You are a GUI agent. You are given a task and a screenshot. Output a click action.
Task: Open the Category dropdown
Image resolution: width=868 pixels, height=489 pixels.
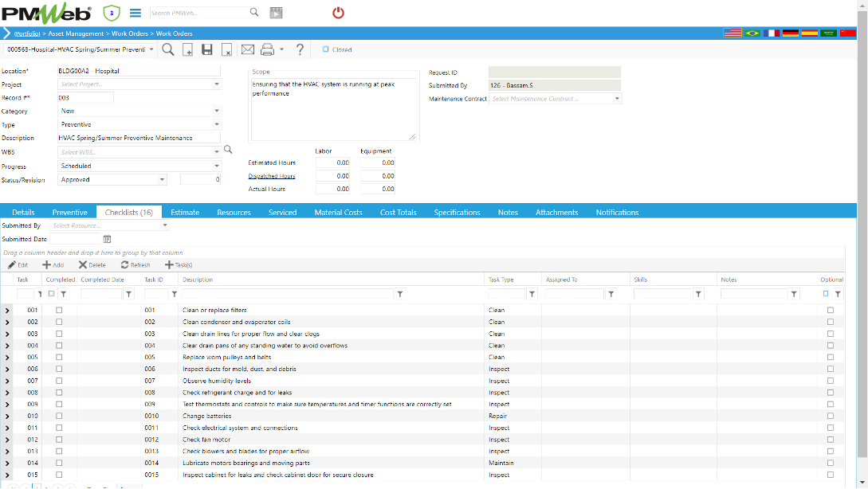(217, 111)
